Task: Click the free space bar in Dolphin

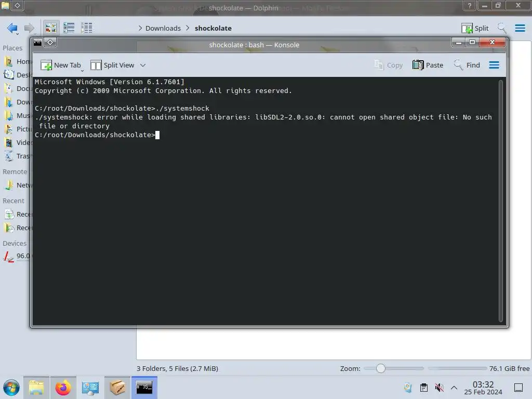Action: coord(457,368)
